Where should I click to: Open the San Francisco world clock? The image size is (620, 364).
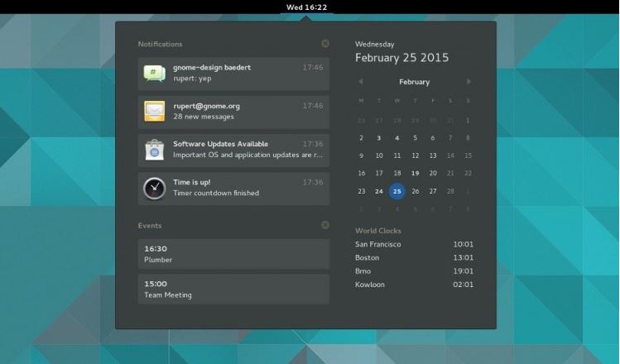pos(414,245)
